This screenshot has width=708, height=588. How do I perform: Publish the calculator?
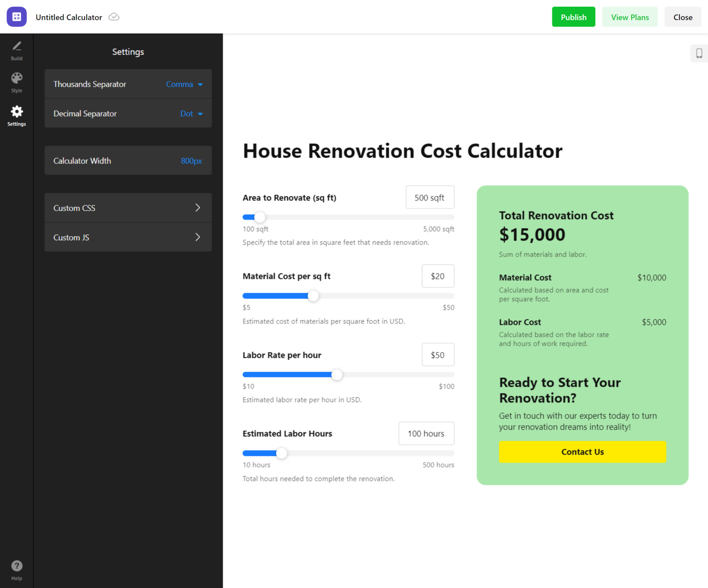click(573, 17)
